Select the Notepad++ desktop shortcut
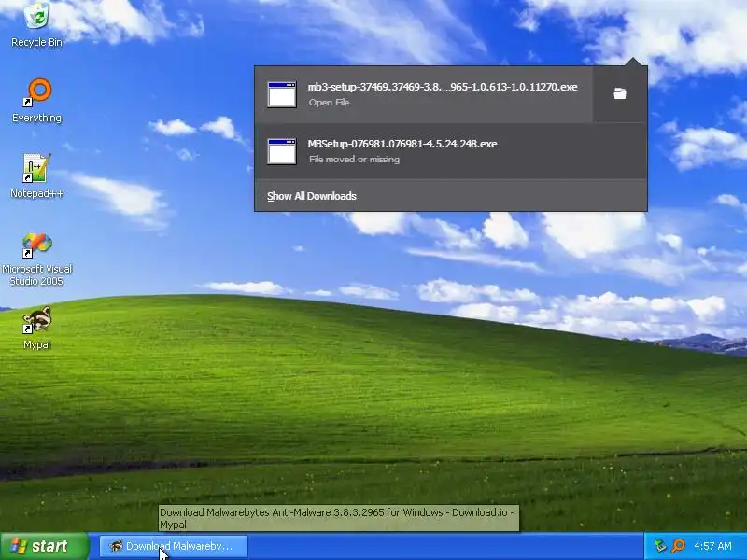This screenshot has width=747, height=560. pos(36,175)
